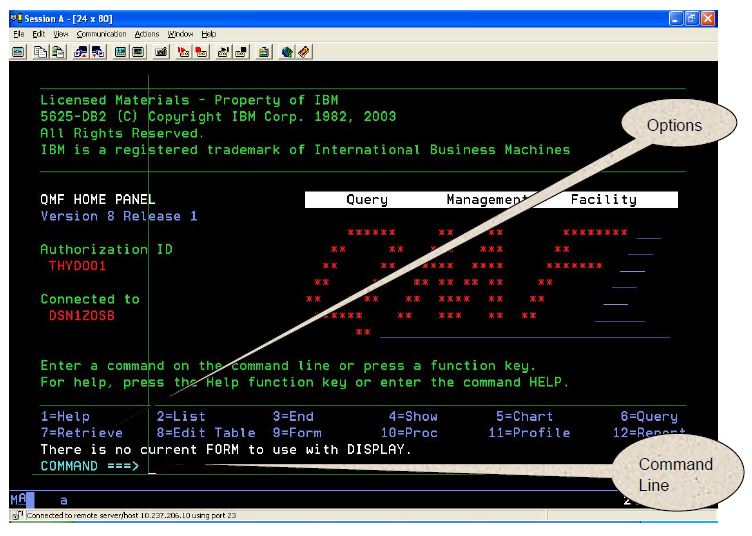Click the 2=List function key label
752x536 pixels.
coord(181,416)
